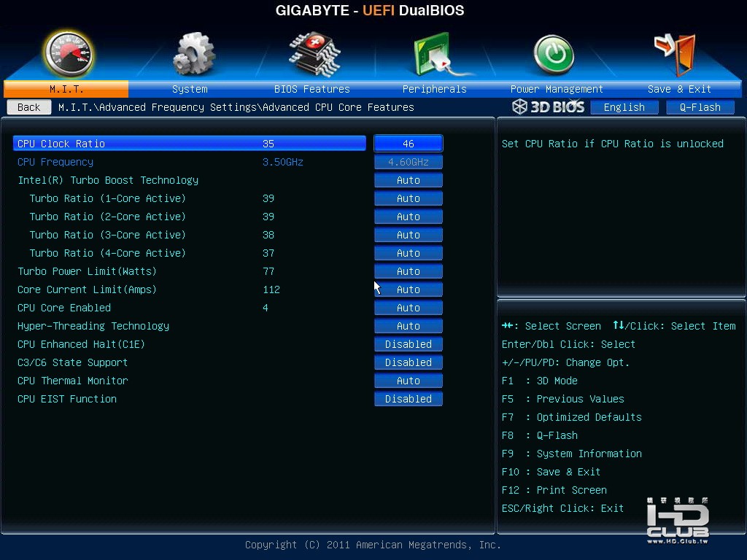Edit the CPU Clock Ratio value 46
The height and width of the screenshot is (560, 747).
[409, 144]
